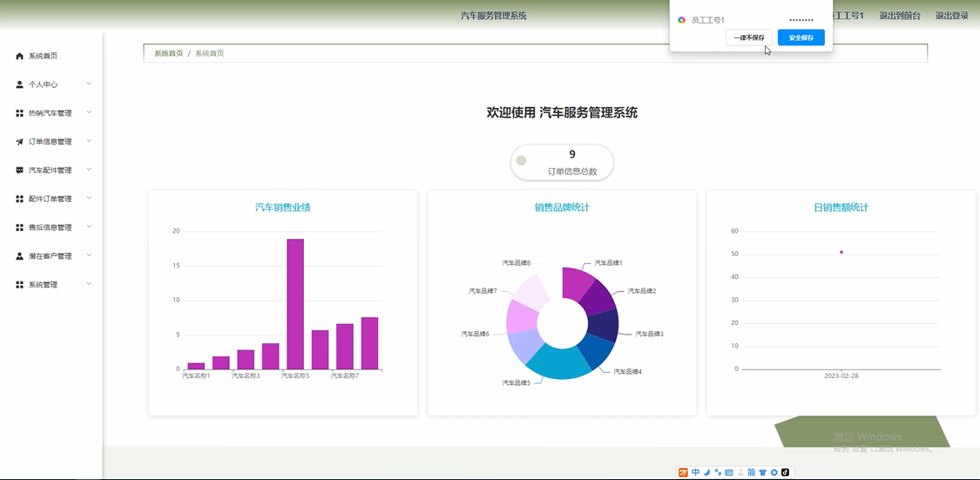Open the 系统管理 menu label

pos(44,284)
